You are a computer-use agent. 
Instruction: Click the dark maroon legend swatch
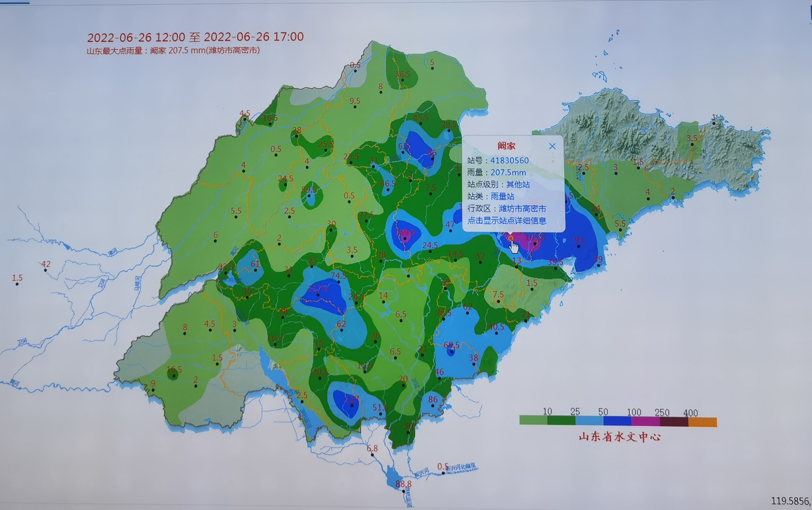point(674,422)
